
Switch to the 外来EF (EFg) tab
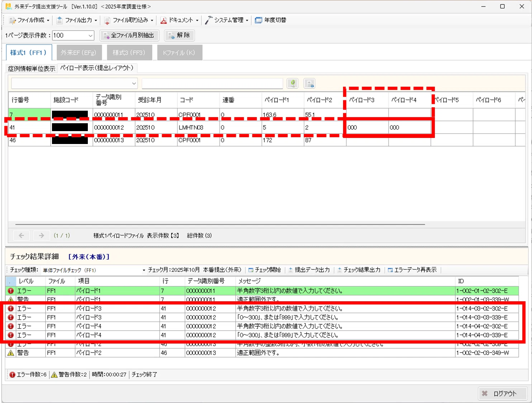[79, 52]
